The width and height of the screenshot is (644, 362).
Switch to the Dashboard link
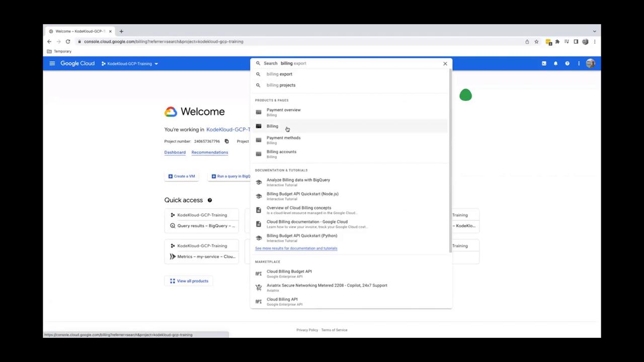pos(175,152)
